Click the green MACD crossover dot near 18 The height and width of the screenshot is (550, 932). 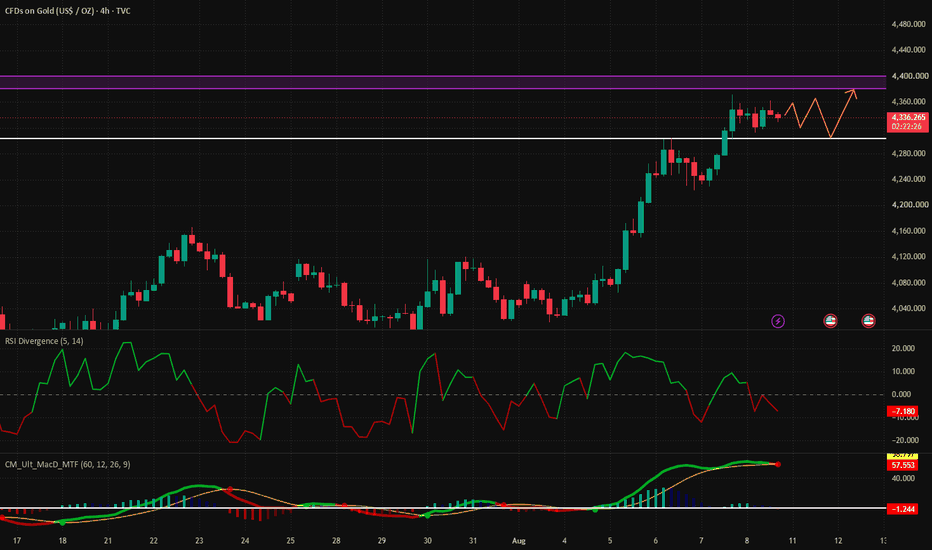62,522
